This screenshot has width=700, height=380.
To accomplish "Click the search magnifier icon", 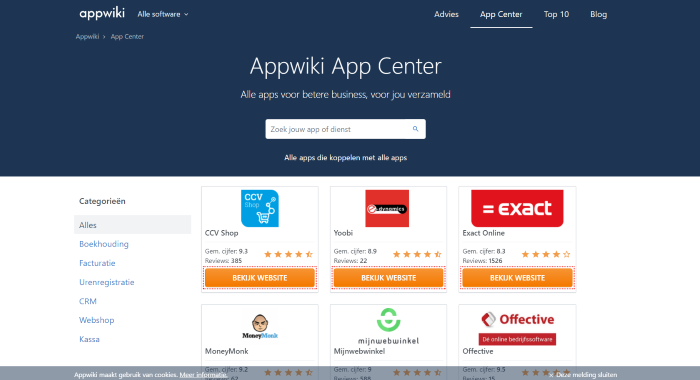I will (416, 129).
